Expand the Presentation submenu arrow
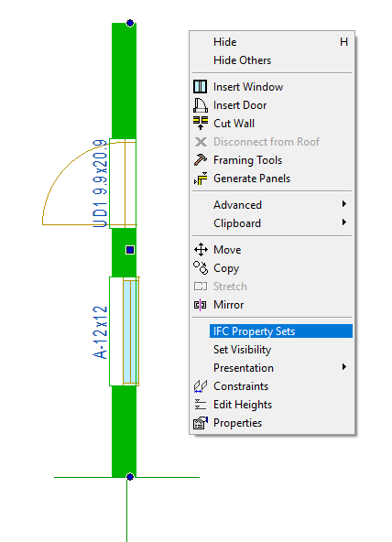Image resolution: width=392 pixels, height=542 pixels. 344,367
